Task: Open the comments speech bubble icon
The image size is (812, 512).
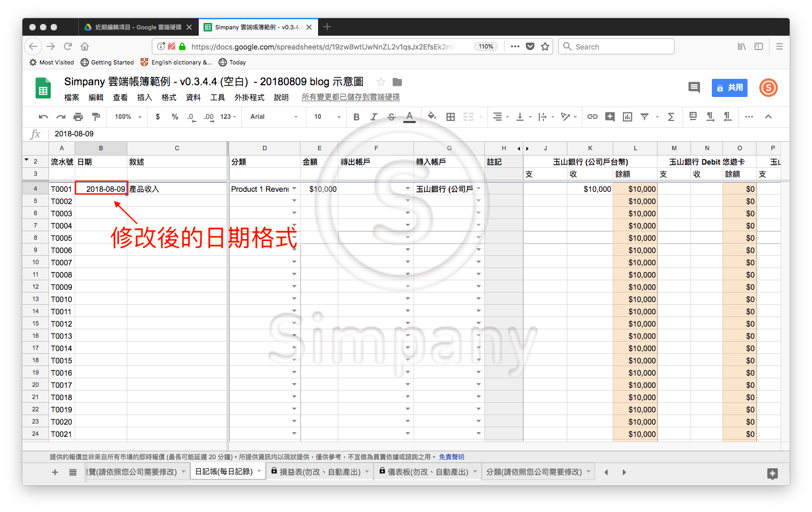Action: click(694, 87)
